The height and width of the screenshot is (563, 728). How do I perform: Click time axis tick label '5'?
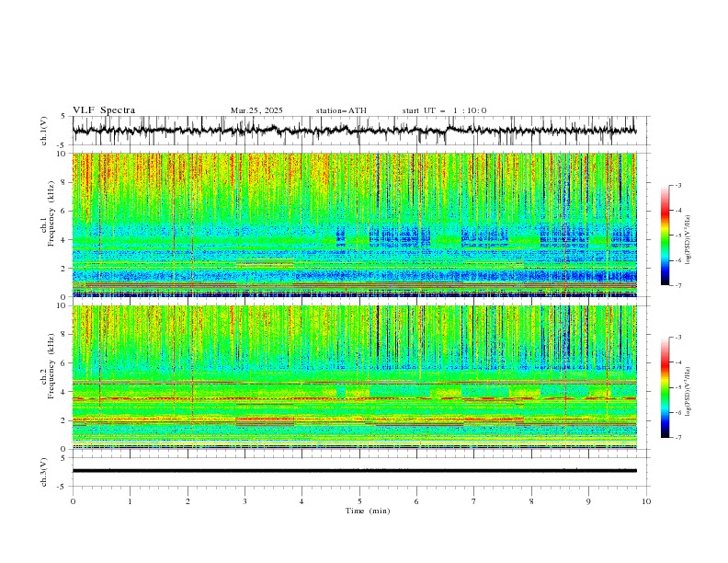tap(359, 501)
